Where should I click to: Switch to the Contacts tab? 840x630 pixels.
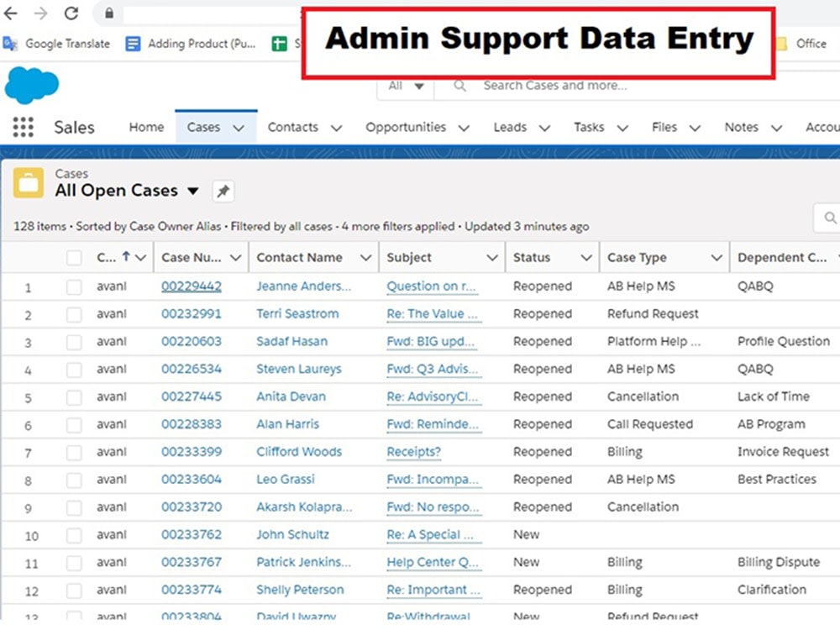[292, 127]
